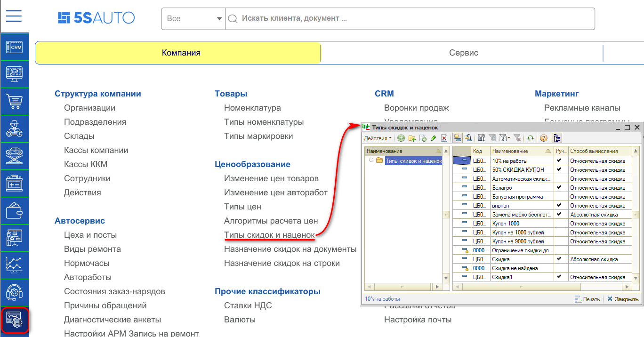Screen dimensions: 644x337
Task: Open Цеха и посты link
Action: (x=90, y=235)
